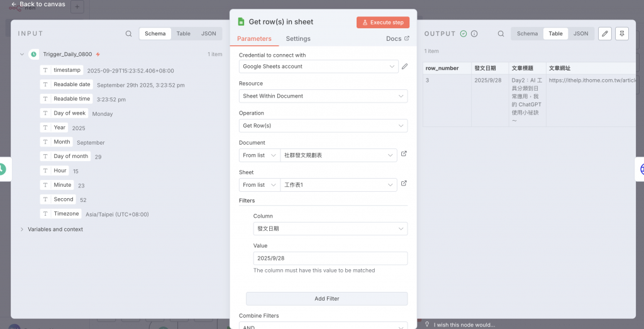Edit output with pencil icon
This screenshot has width=644, height=329.
click(604, 34)
